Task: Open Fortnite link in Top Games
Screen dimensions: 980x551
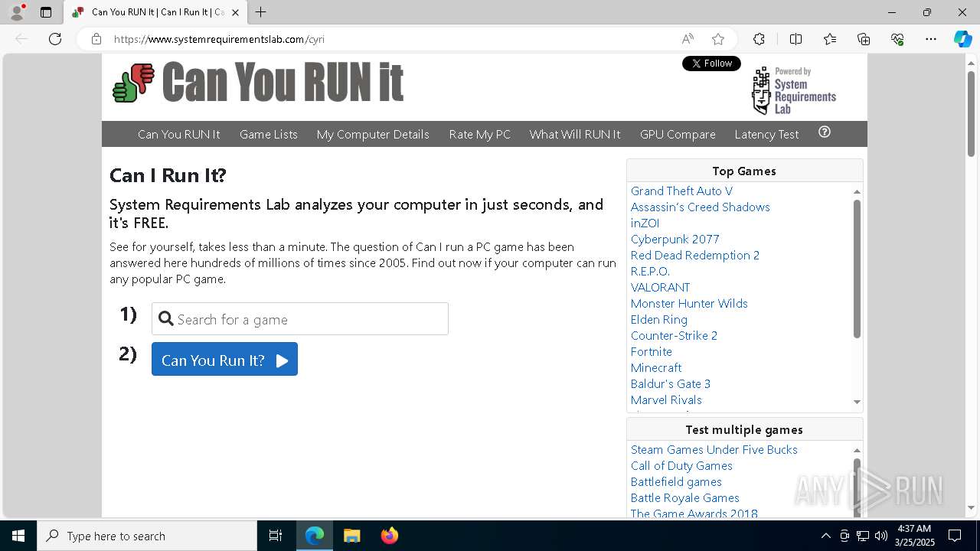Action: click(652, 351)
